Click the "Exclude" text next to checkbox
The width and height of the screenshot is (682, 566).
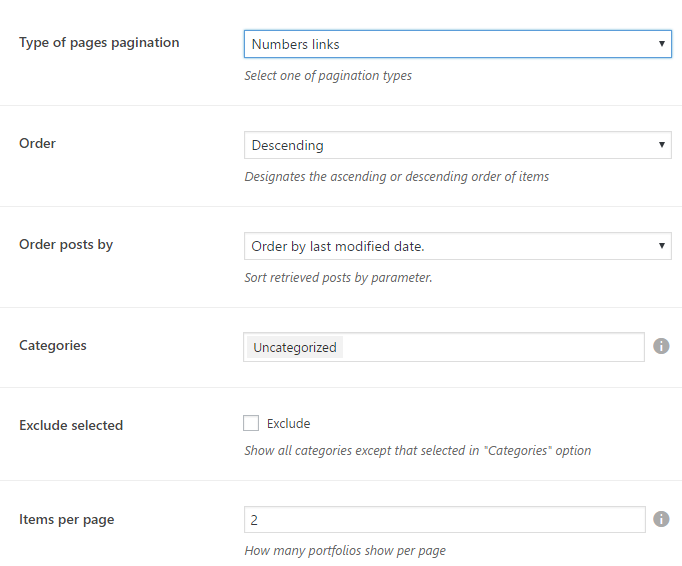click(x=288, y=423)
